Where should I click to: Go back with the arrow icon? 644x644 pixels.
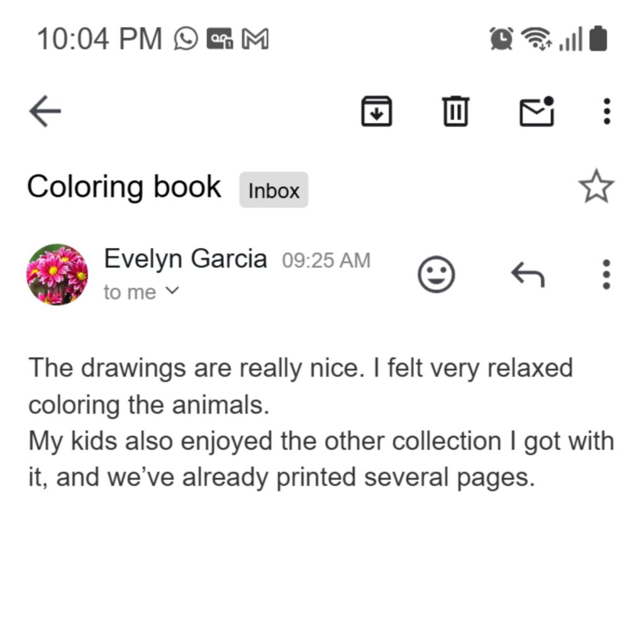45,112
